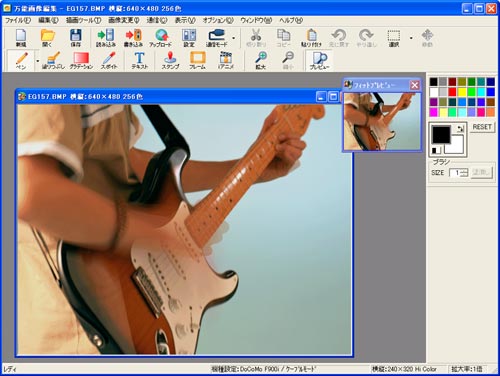This screenshot has height=376, width=500.
Task: Cut selection with the scissors icon
Action: pos(256,38)
